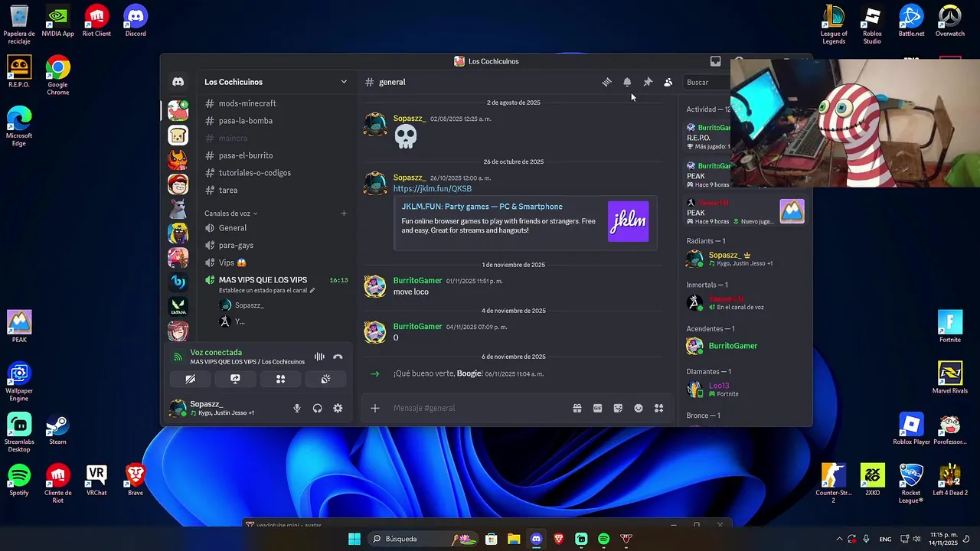The height and width of the screenshot is (551, 980).
Task: Open the Wallpaper Engine desktop shortcut
Action: click(x=19, y=383)
